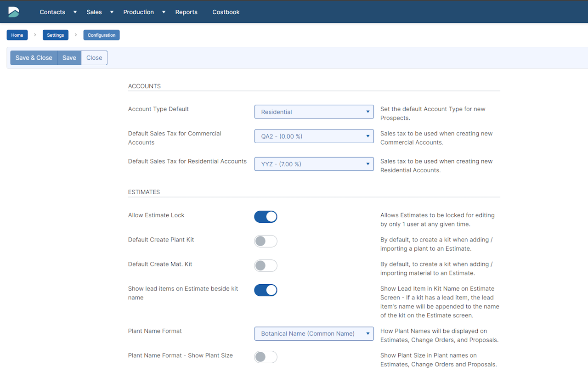588x377 pixels.
Task: Disable the Allow Estimate Lock toggle
Action: click(x=266, y=217)
